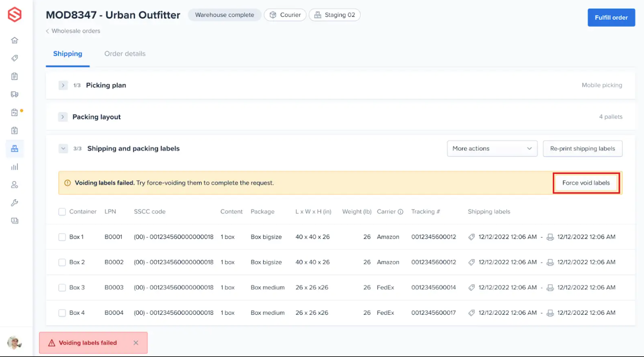Click the red S logo
This screenshot has width=644, height=357.
tap(15, 15)
